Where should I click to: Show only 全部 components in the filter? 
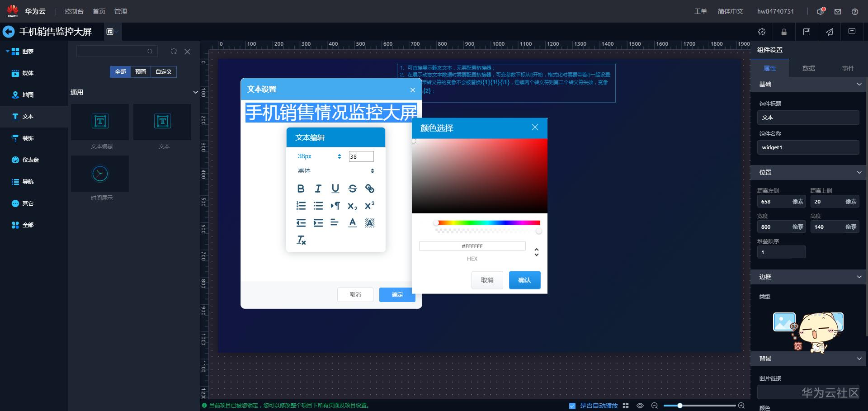120,72
